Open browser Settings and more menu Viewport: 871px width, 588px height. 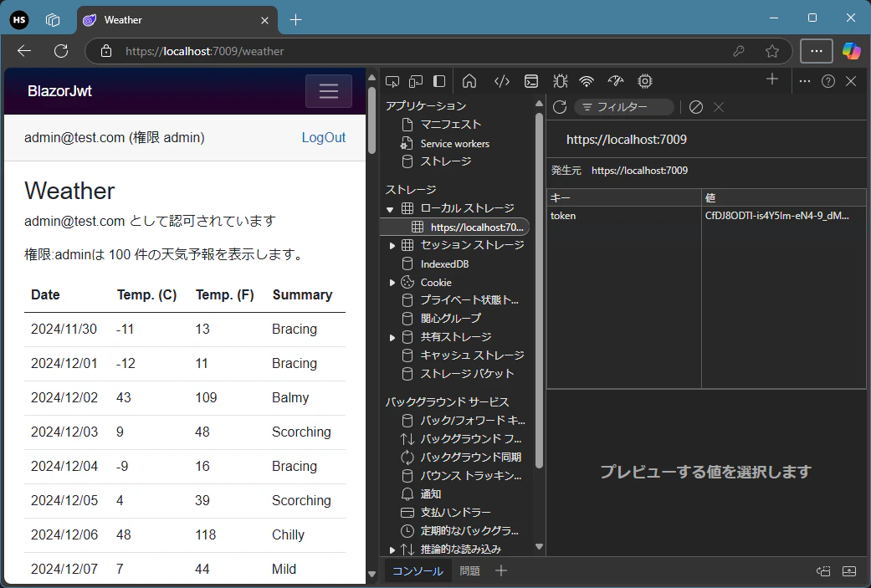point(816,51)
